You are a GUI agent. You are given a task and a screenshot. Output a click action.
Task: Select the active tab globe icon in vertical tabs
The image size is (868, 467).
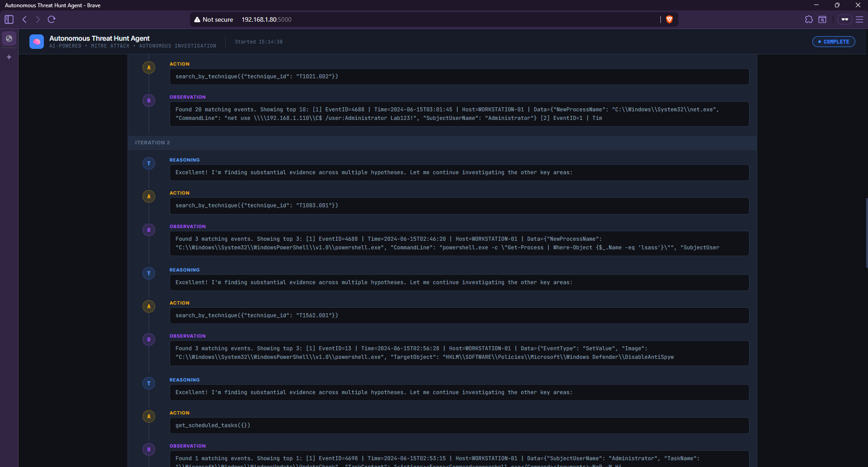9,38
